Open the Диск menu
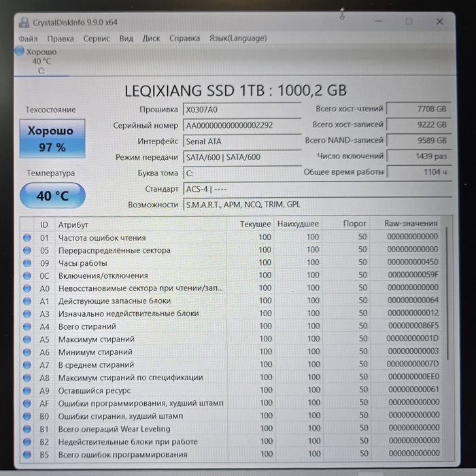 tap(151, 39)
